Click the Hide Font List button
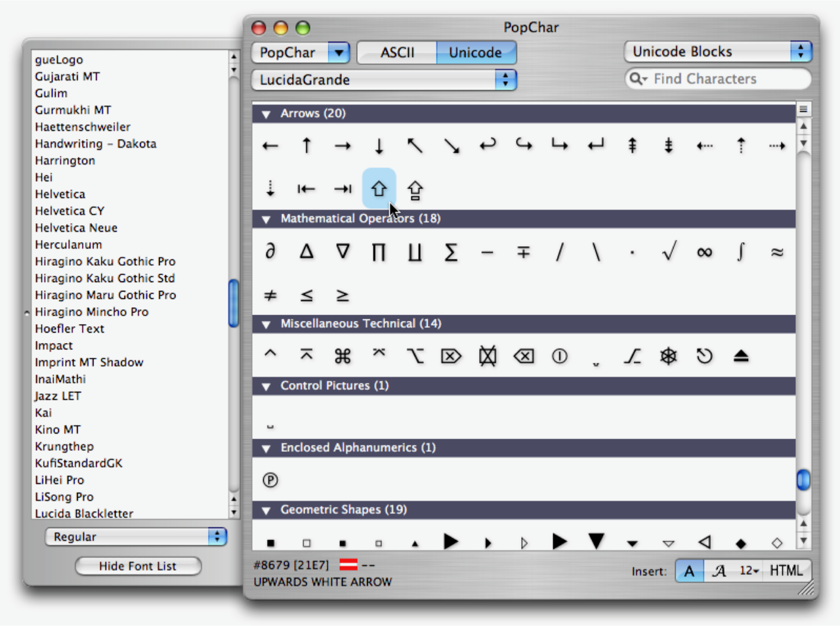This screenshot has height=626, width=840. tap(138, 566)
